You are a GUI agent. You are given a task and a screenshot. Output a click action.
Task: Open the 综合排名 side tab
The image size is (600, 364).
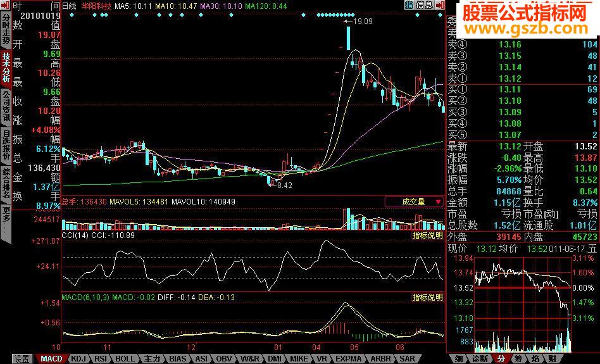(6, 184)
